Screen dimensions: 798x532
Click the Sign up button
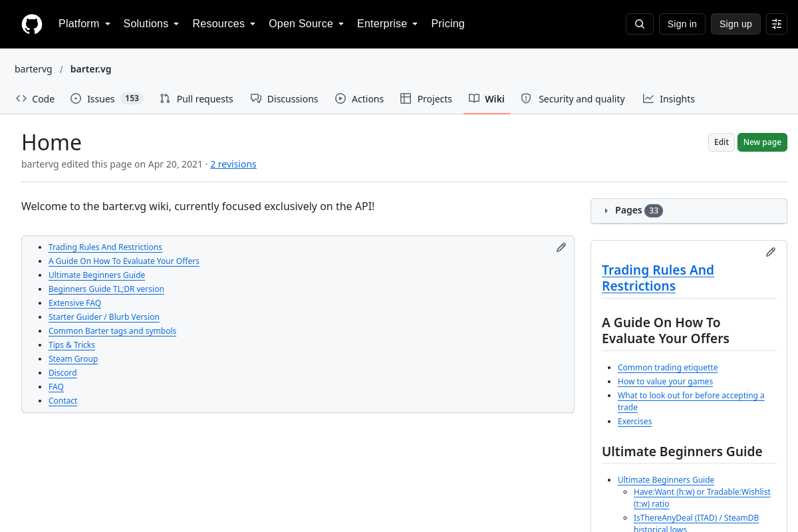[x=735, y=24]
